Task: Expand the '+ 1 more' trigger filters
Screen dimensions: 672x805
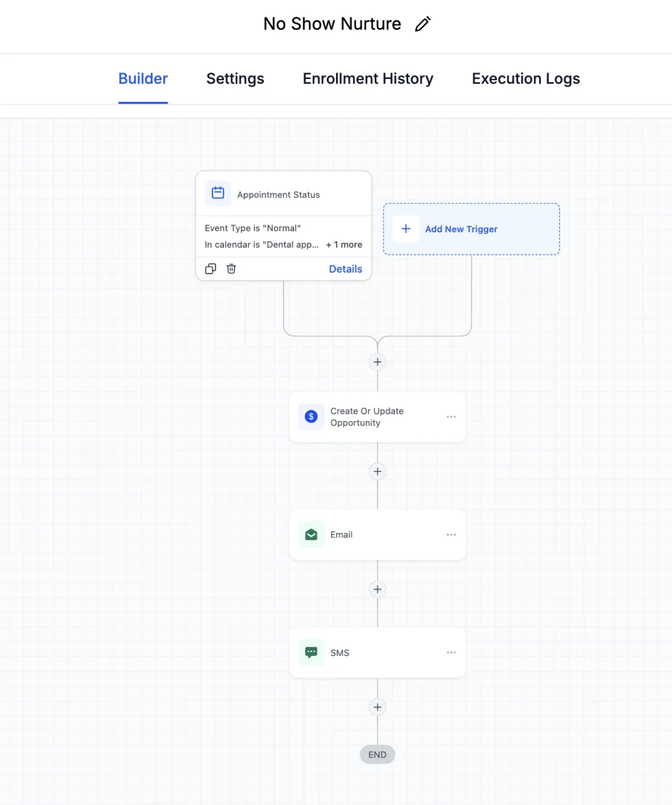Action: [x=344, y=245]
